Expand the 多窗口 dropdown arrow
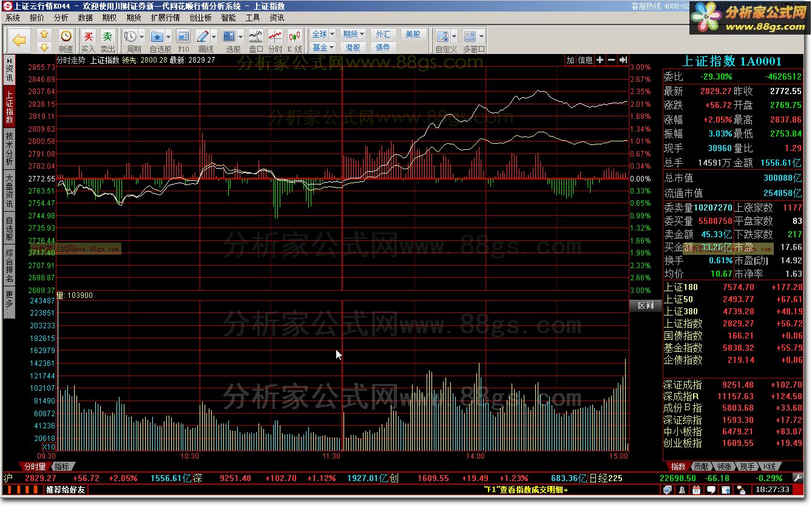 coord(481,36)
